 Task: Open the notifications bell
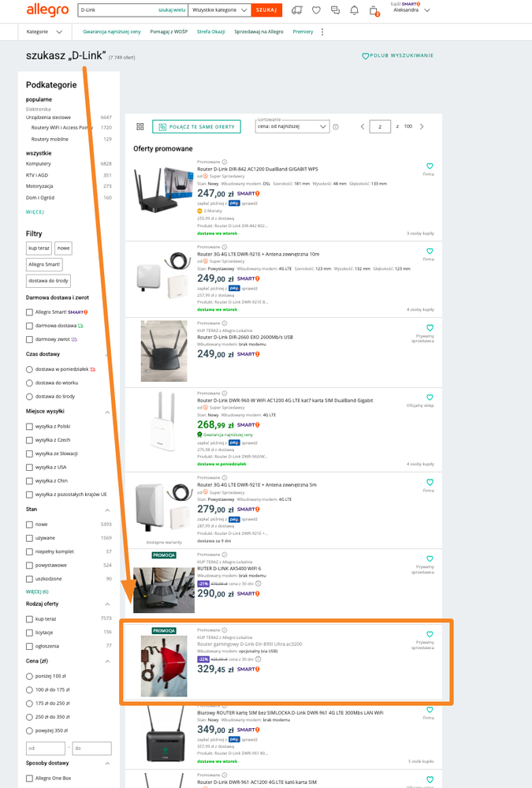354,10
